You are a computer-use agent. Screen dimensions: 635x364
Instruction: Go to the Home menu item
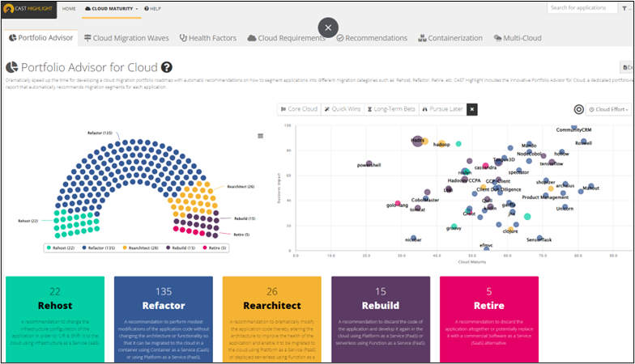(69, 8)
